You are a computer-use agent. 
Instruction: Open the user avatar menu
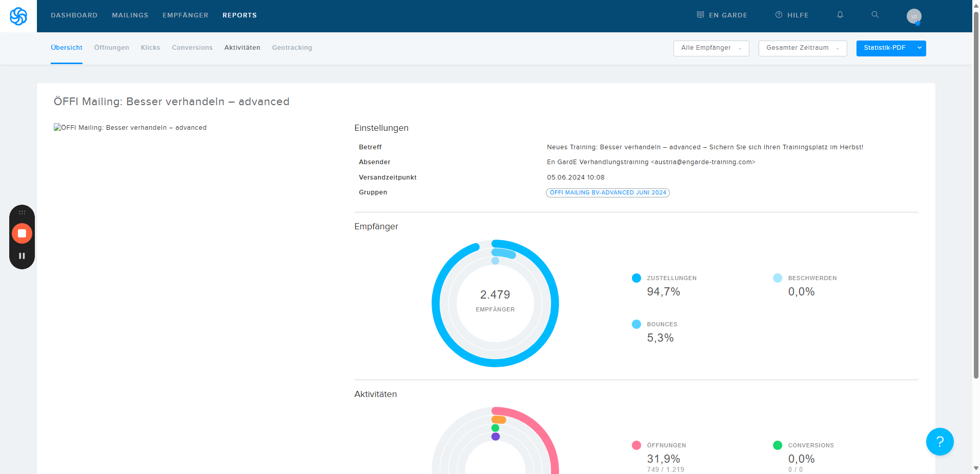point(914,16)
